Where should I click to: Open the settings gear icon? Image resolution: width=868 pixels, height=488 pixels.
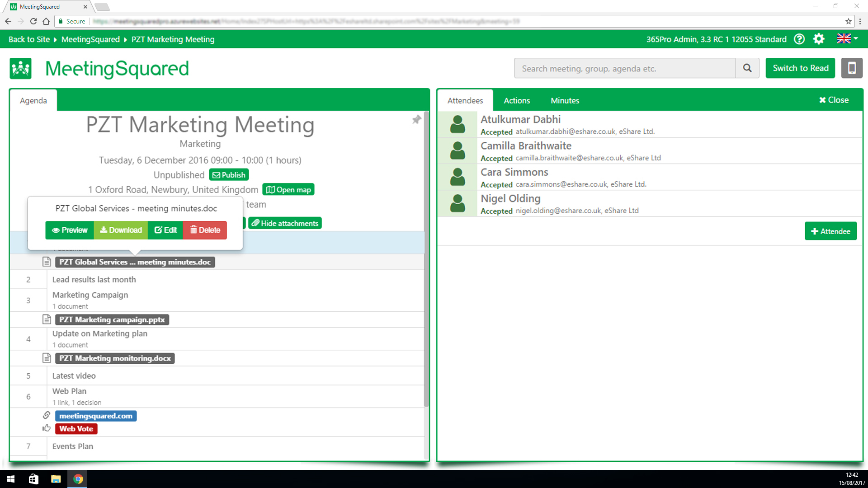819,39
